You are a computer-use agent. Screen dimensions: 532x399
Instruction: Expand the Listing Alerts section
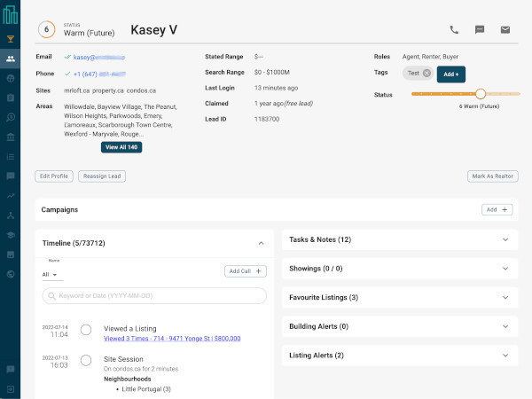tap(505, 356)
